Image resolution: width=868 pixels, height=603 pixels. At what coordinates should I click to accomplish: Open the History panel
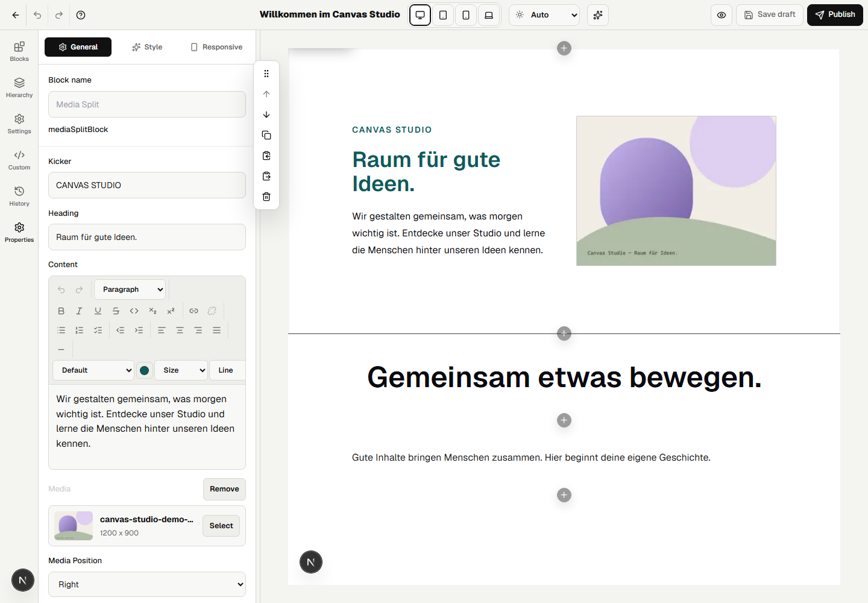(x=19, y=196)
